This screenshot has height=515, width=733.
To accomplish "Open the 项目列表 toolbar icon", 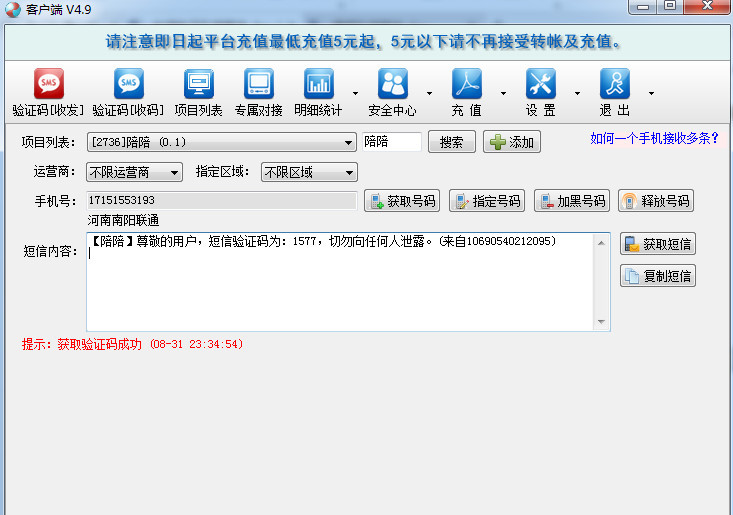I will [199, 84].
